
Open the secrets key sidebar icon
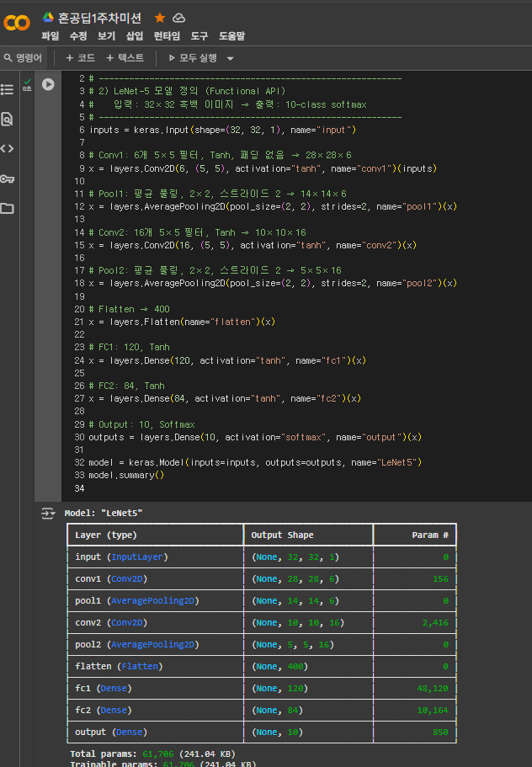coord(7,179)
